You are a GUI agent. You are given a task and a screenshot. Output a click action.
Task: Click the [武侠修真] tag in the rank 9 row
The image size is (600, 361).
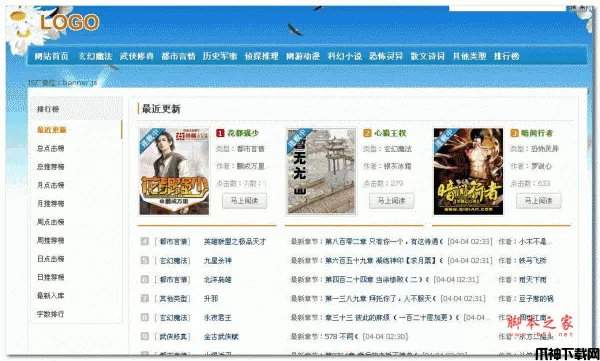click(x=173, y=337)
